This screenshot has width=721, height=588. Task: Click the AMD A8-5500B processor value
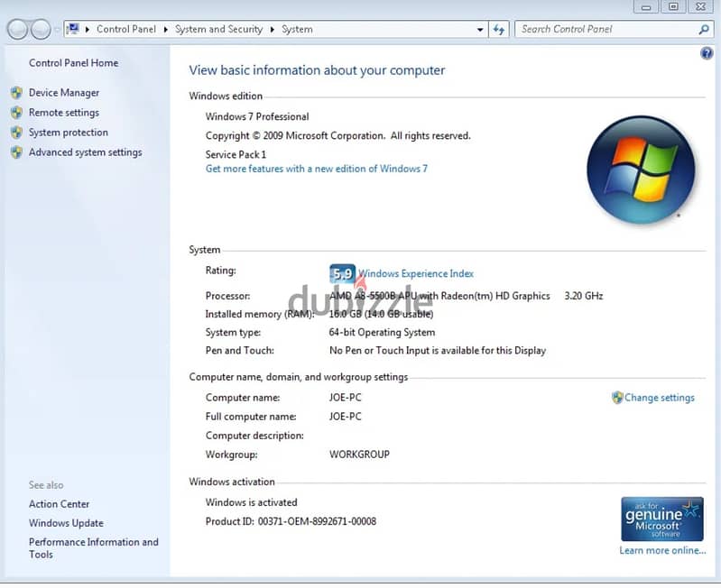pyautogui.click(x=439, y=296)
